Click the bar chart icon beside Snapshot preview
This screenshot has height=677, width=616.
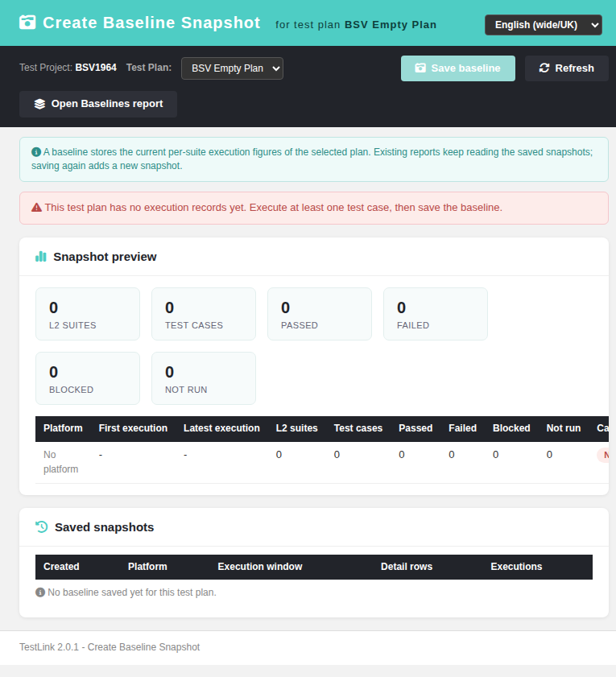tap(41, 257)
